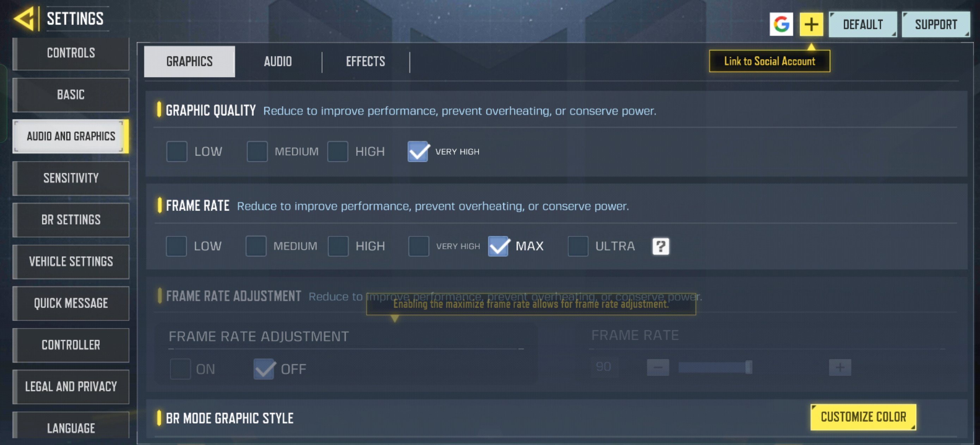Switch to the AUDIO settings tab
Image resolution: width=980 pixels, height=445 pixels.
pyautogui.click(x=278, y=61)
